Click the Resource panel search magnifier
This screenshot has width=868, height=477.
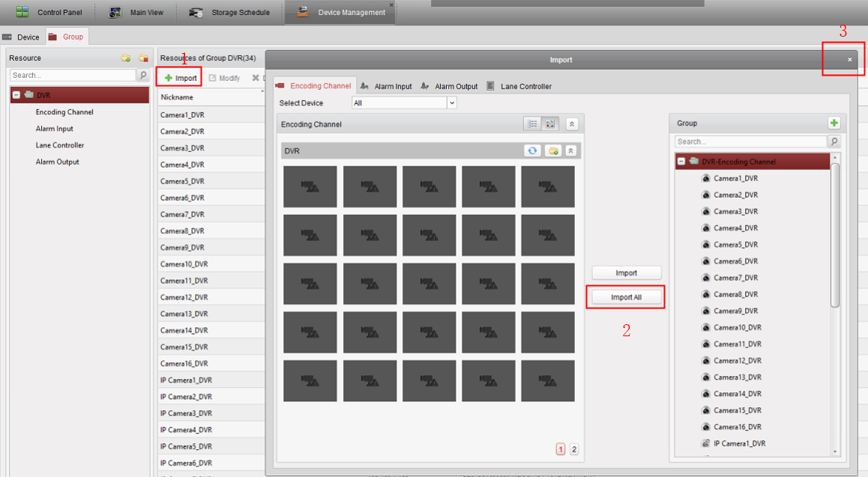pos(143,75)
